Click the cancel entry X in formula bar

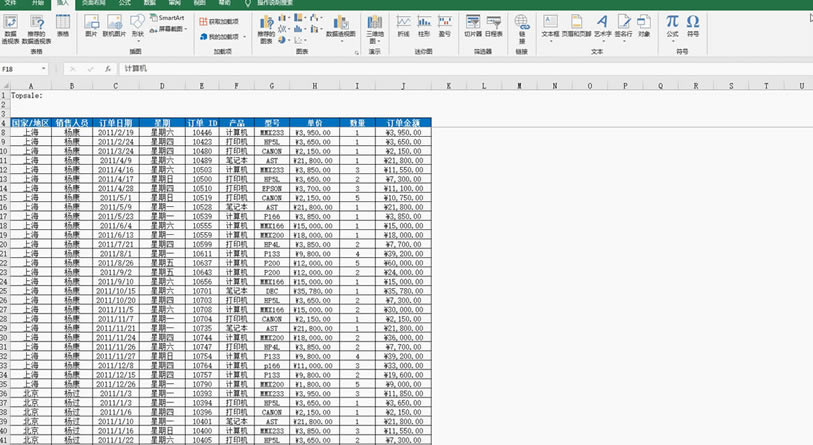point(73,68)
